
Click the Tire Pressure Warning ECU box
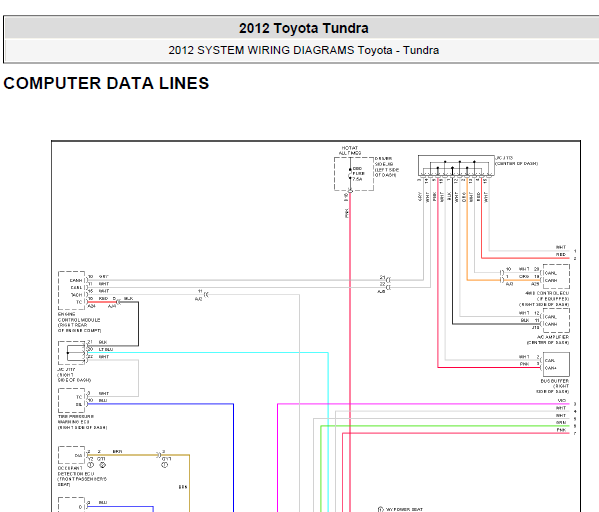pos(71,400)
